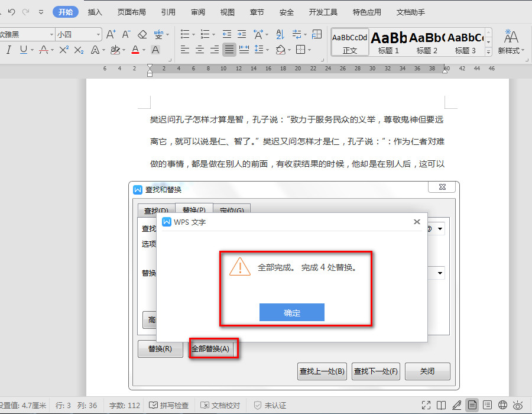Click 查找下一处(F) button
Image resolution: width=532 pixels, height=414 pixels.
click(375, 371)
